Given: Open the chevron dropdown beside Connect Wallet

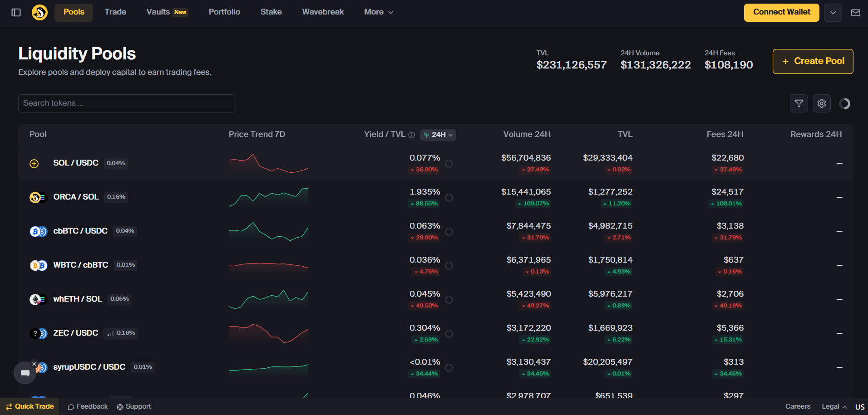Looking at the screenshot, I should coord(833,13).
